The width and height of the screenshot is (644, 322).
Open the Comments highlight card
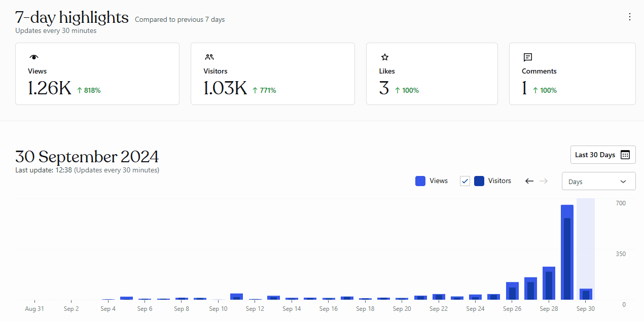tap(572, 74)
